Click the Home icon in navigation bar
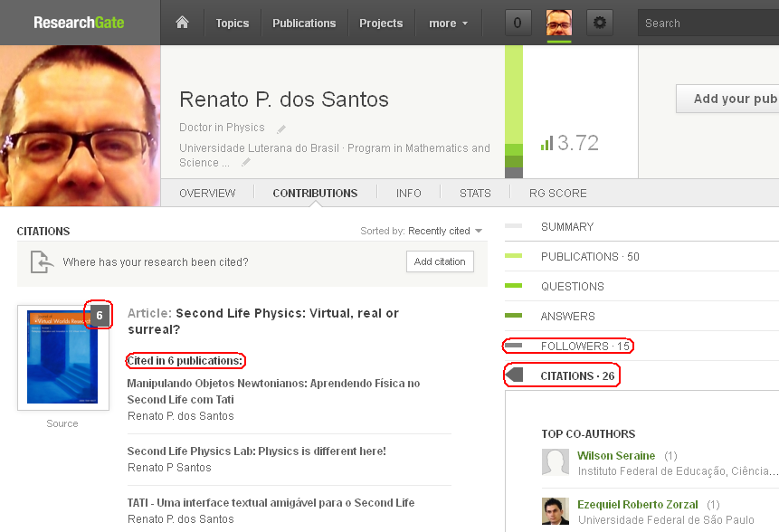The image size is (779, 532). click(182, 23)
